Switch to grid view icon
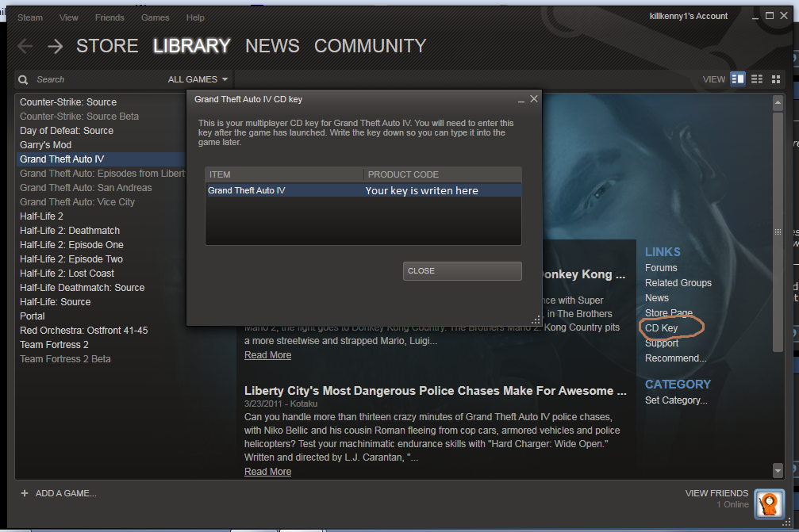Screen dimensions: 799x532 (776, 79)
